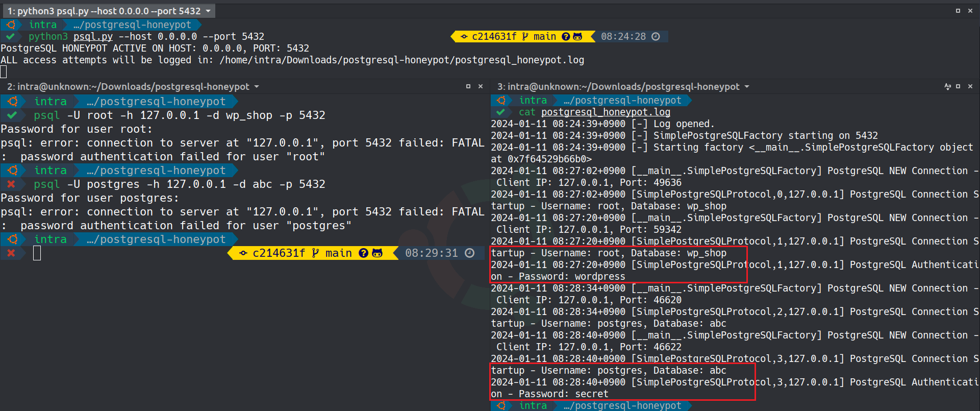Screen dimensions: 980x411
Task: Click the Ubuntu logo on the last prompt in terminal 2
Action: pos(13,239)
